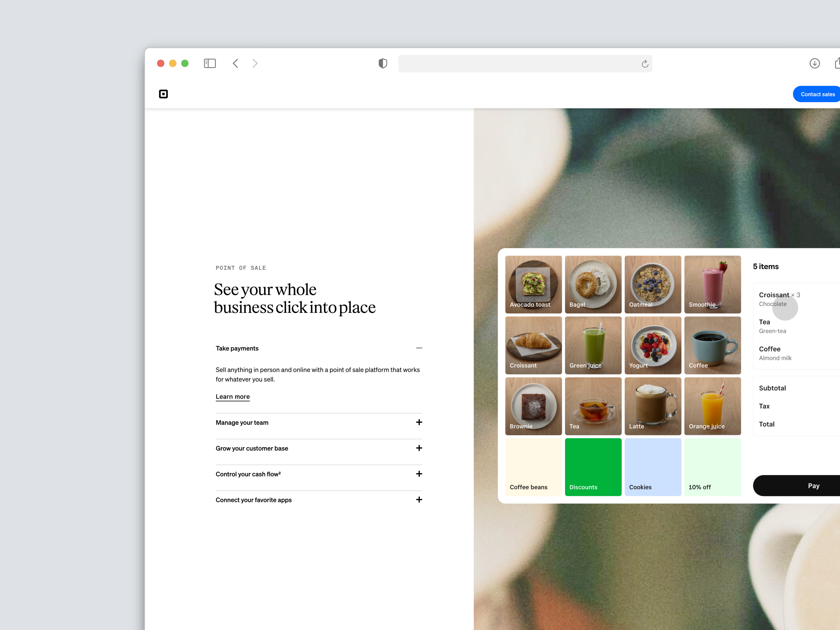Select the Latte item tile

point(653,406)
